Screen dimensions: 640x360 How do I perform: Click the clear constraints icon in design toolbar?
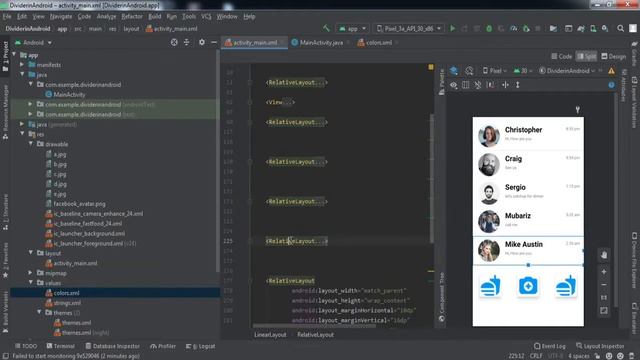click(x=478, y=85)
